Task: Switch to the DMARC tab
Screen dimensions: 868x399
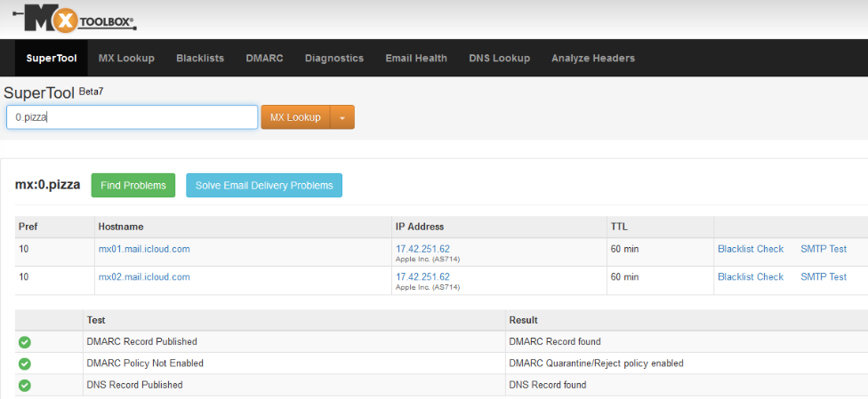Action: click(x=265, y=58)
